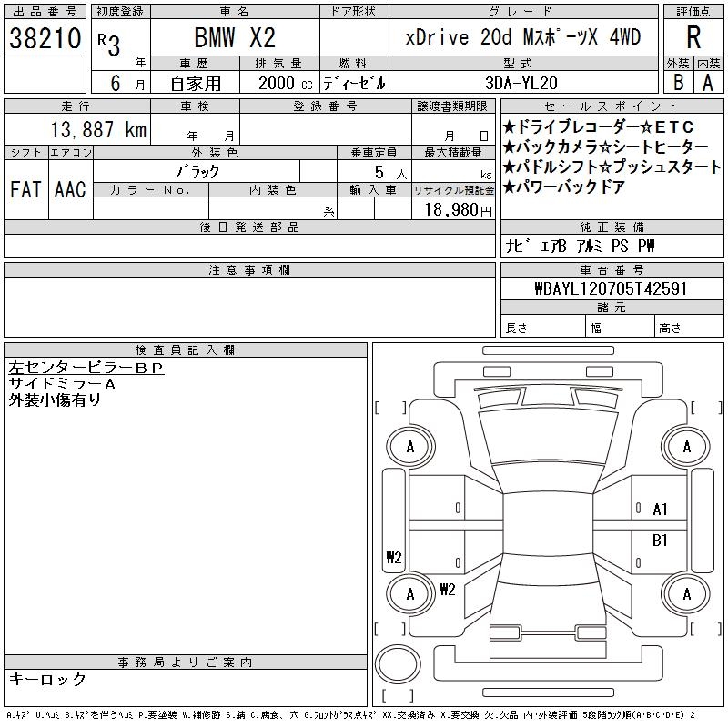
Task: Click the first registration year R3
Action: (x=109, y=45)
